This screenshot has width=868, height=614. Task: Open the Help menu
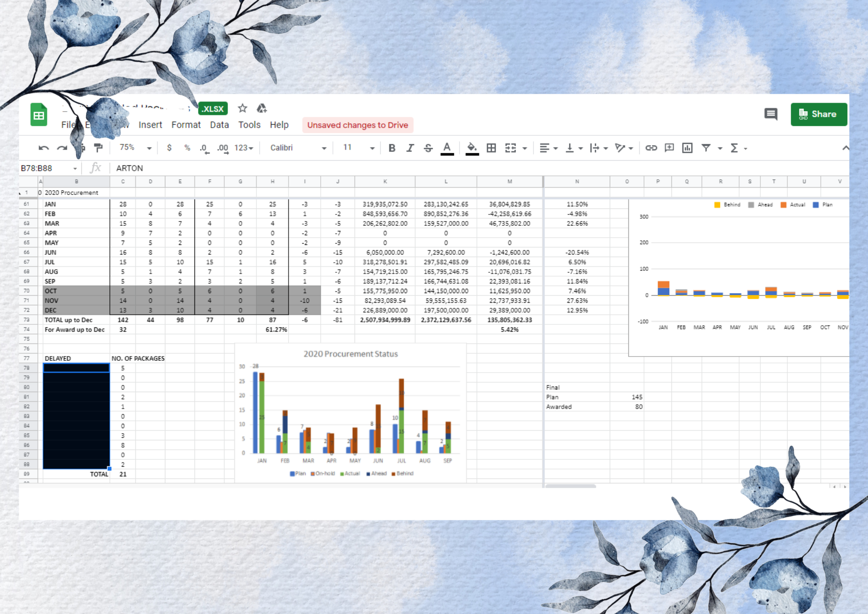click(x=279, y=125)
